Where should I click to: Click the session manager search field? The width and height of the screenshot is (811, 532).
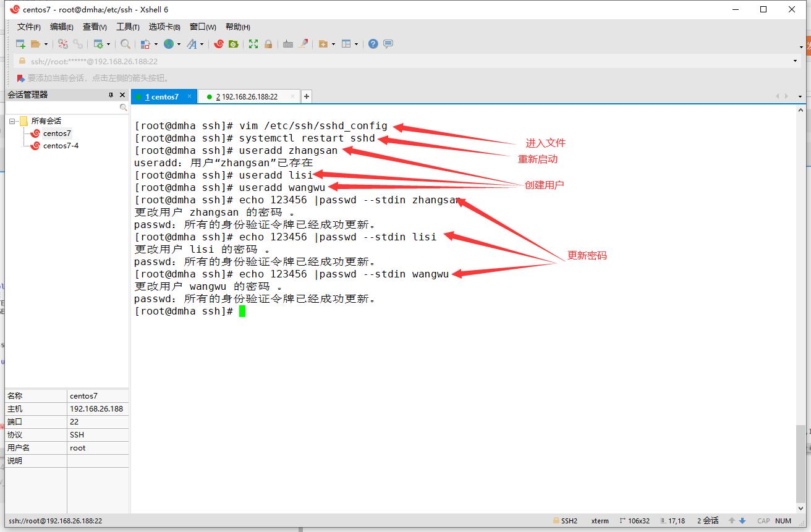click(62, 108)
